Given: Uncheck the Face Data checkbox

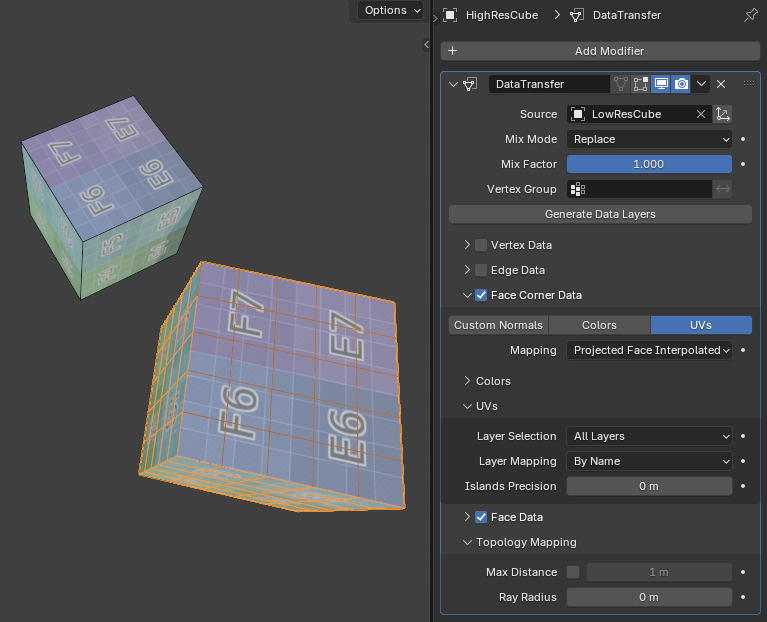Looking at the screenshot, I should tap(481, 517).
